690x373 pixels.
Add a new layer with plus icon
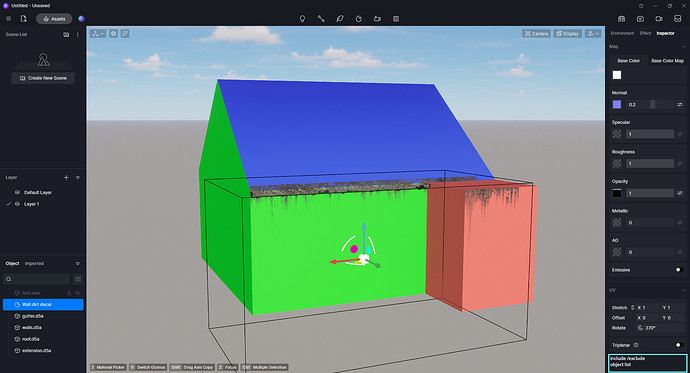(66, 178)
